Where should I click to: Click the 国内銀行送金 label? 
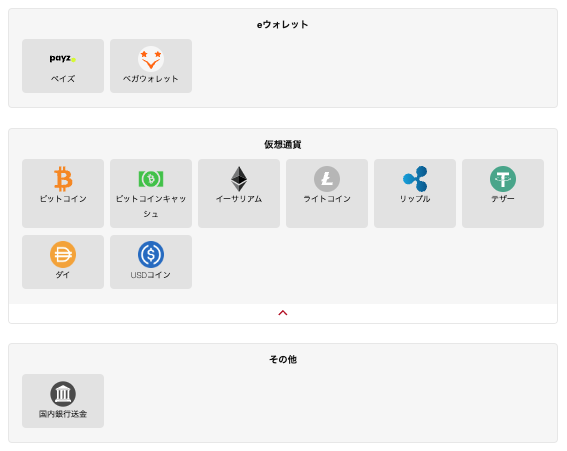coord(63,414)
